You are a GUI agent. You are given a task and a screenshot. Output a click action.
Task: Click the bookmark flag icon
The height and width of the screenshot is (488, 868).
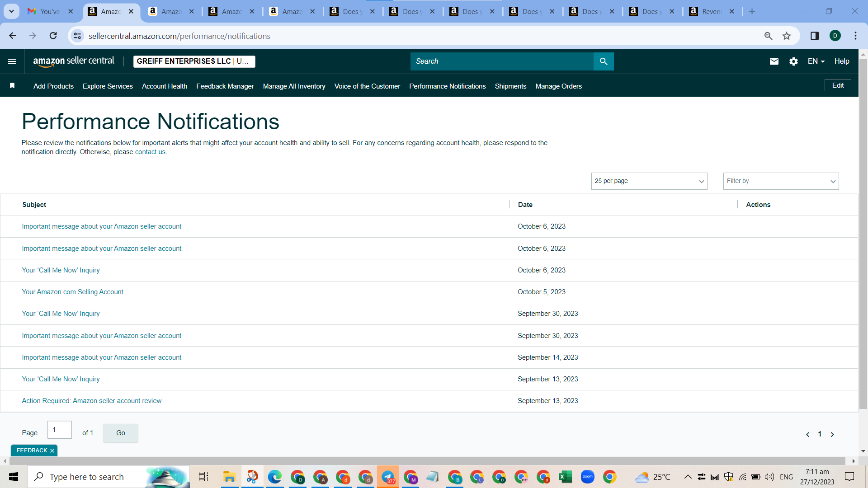(12, 86)
